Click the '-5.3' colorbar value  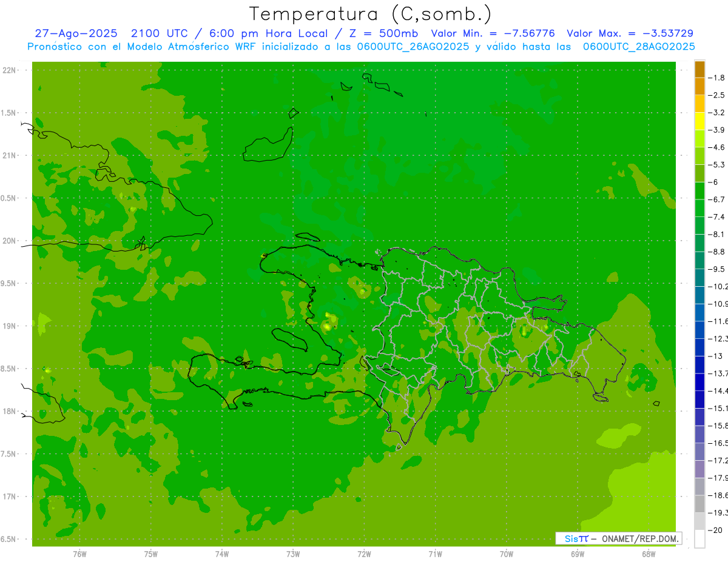point(716,164)
